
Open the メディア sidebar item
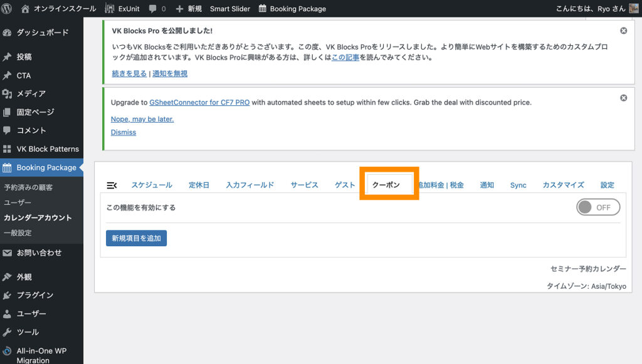(31, 93)
